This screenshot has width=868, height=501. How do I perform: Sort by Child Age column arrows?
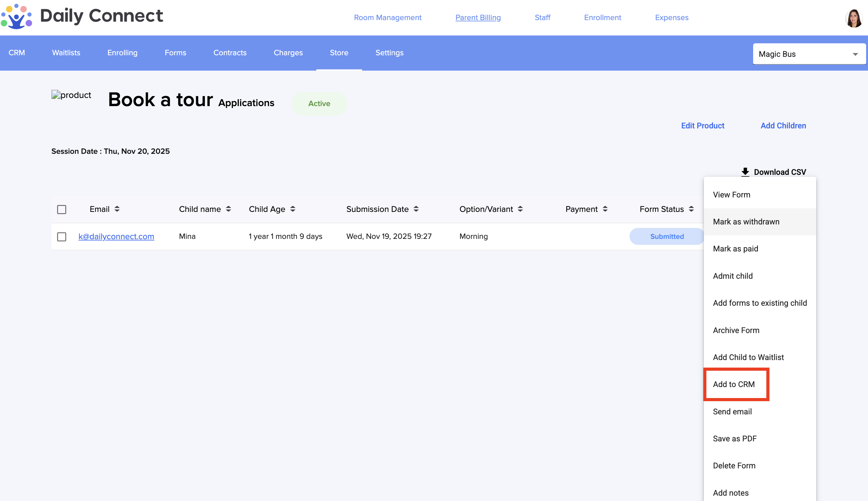pyautogui.click(x=293, y=209)
